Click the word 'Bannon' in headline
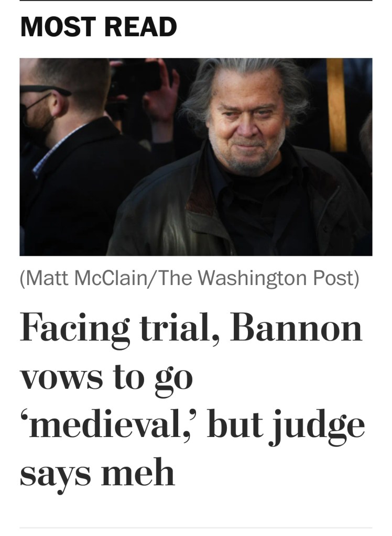 pyautogui.click(x=297, y=329)
